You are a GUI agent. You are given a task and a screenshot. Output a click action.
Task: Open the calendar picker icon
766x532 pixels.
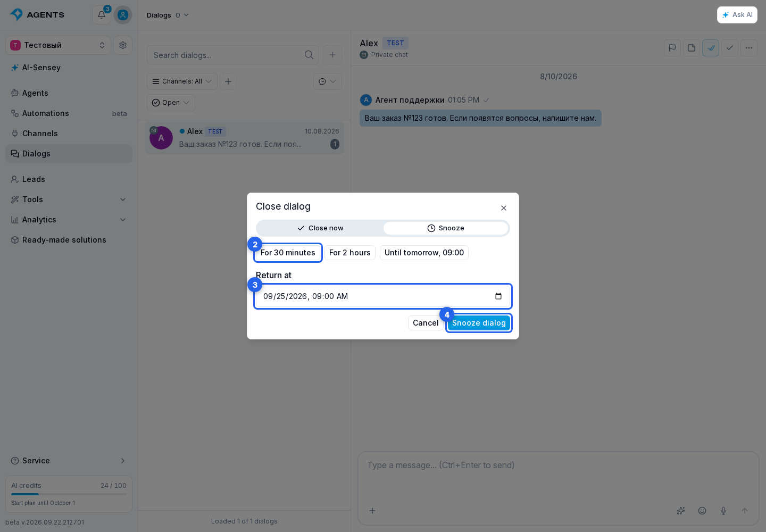(498, 296)
